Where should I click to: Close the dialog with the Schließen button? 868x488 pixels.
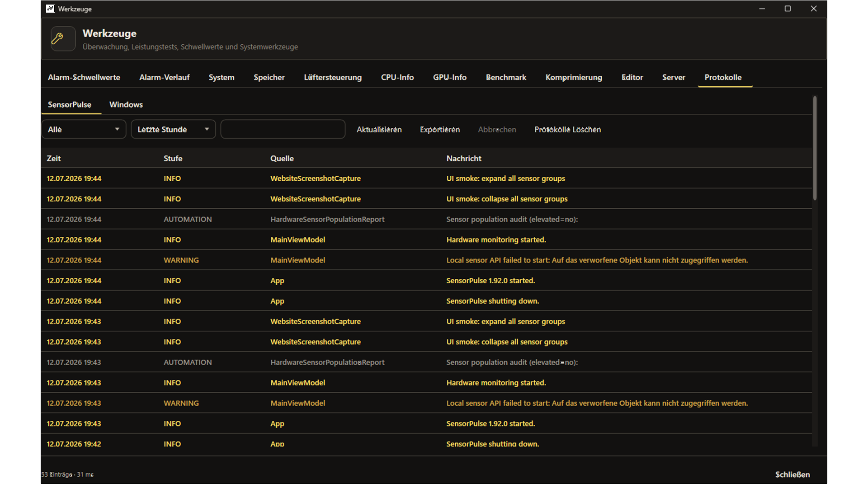coord(793,474)
